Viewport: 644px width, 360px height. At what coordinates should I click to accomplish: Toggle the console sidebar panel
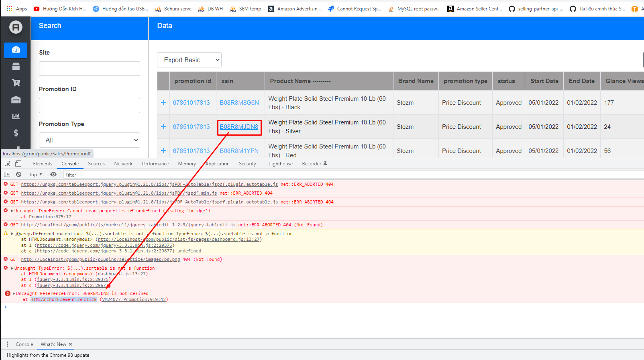click(x=7, y=175)
